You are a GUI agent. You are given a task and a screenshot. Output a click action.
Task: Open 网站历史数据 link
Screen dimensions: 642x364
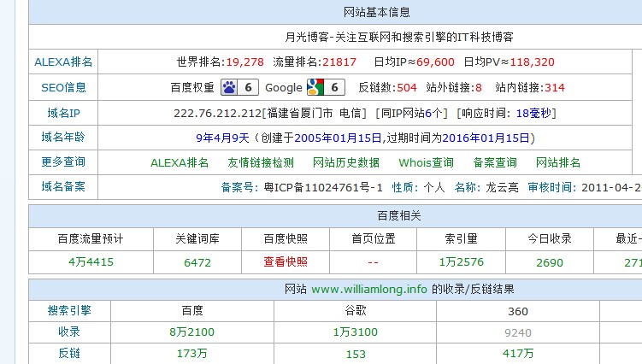click(346, 162)
